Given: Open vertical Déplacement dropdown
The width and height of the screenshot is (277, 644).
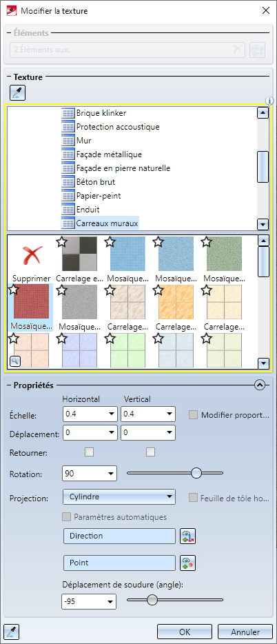Looking at the screenshot, I should pos(169,432).
